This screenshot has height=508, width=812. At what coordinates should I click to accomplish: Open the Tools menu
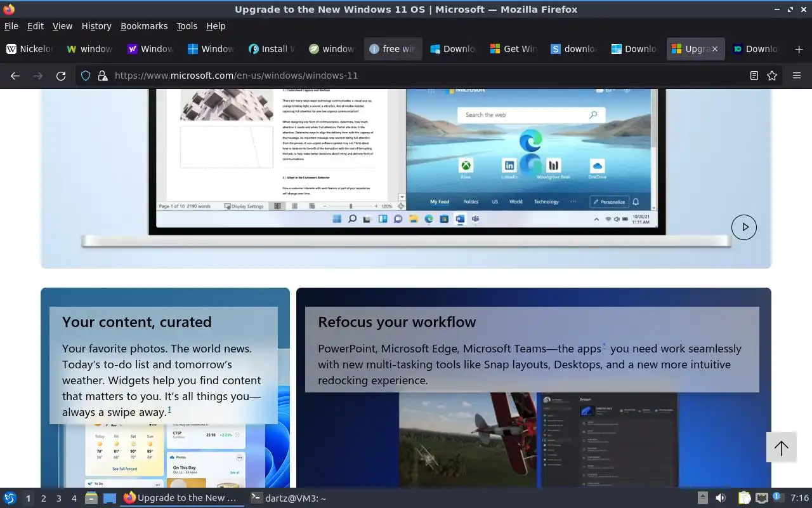click(x=187, y=26)
